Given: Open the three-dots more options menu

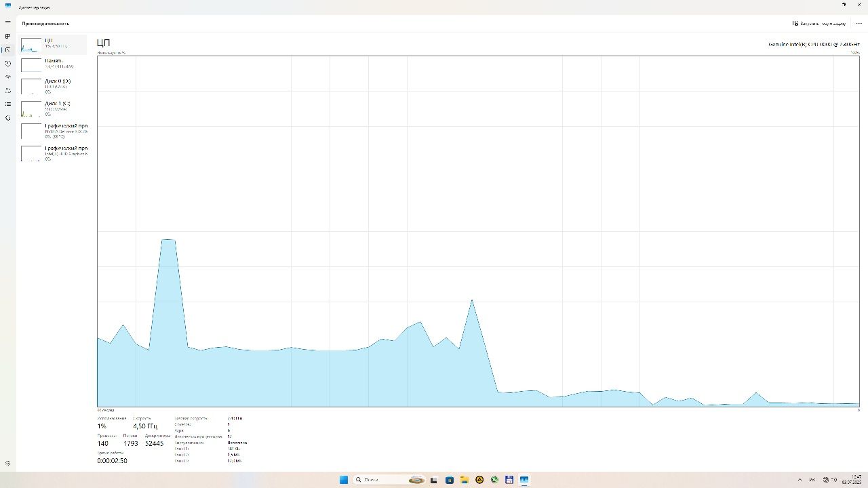Looking at the screenshot, I should click(859, 23).
